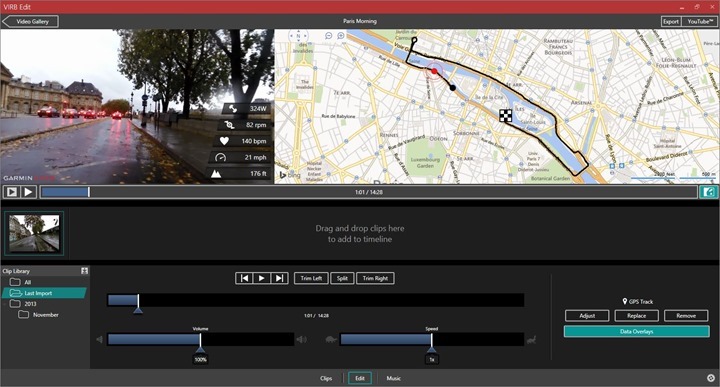Viewport: 720px width, 387px height.
Task: Click Adjust for the GPS Track
Action: click(587, 316)
